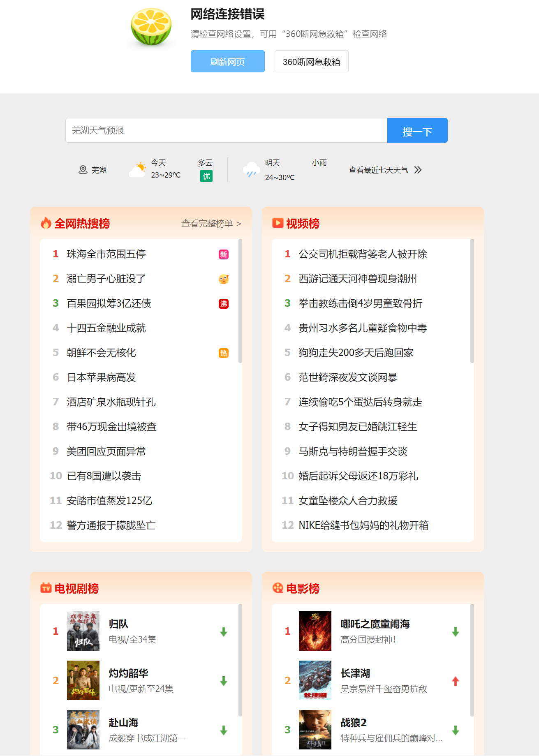Open hot search 溺亡男子心脏没了
This screenshot has height=756, width=539.
click(106, 279)
